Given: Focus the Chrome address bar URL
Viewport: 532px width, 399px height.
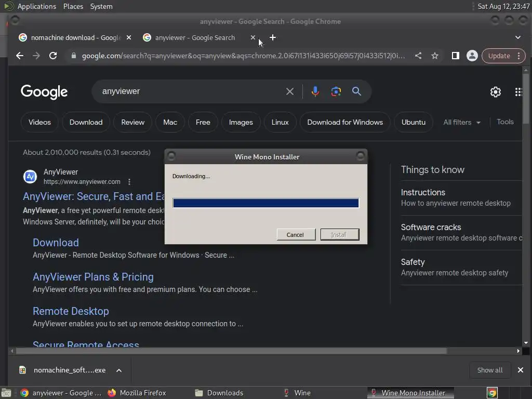Looking at the screenshot, I should click(243, 56).
